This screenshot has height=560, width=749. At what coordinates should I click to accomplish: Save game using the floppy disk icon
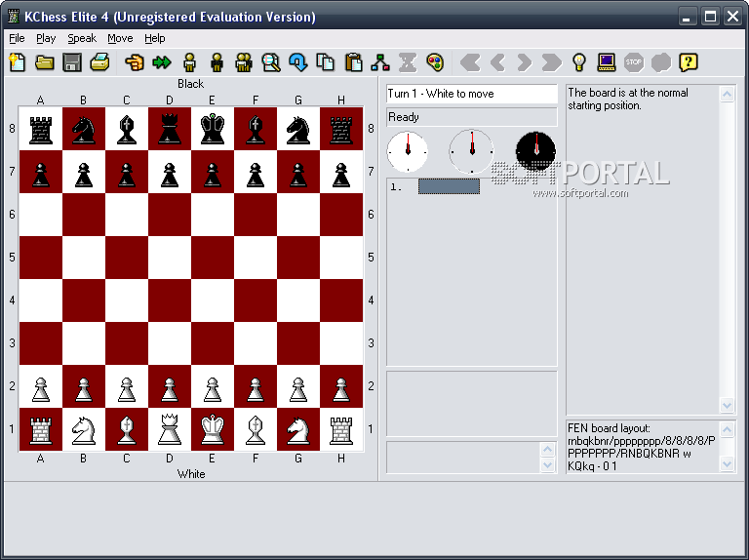[x=72, y=62]
